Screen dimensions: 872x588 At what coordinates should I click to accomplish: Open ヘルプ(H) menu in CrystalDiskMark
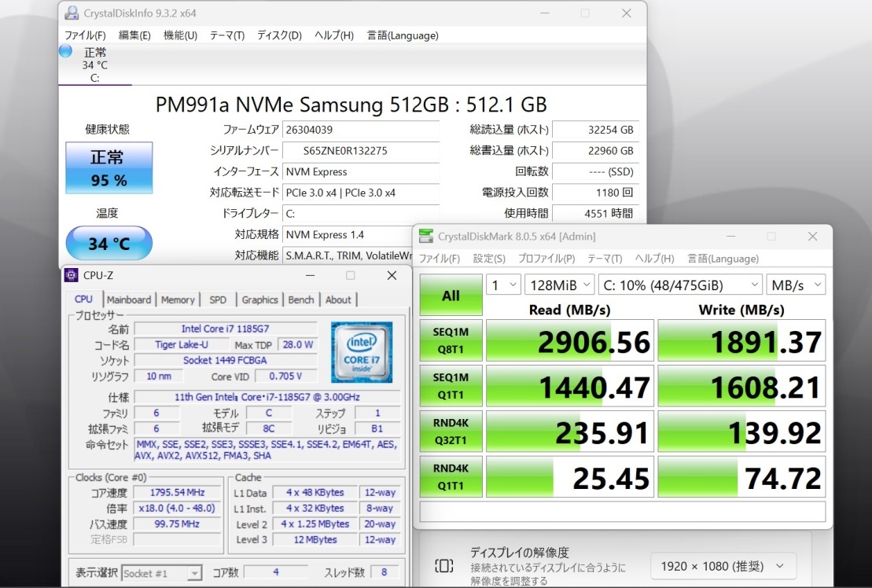pyautogui.click(x=654, y=259)
